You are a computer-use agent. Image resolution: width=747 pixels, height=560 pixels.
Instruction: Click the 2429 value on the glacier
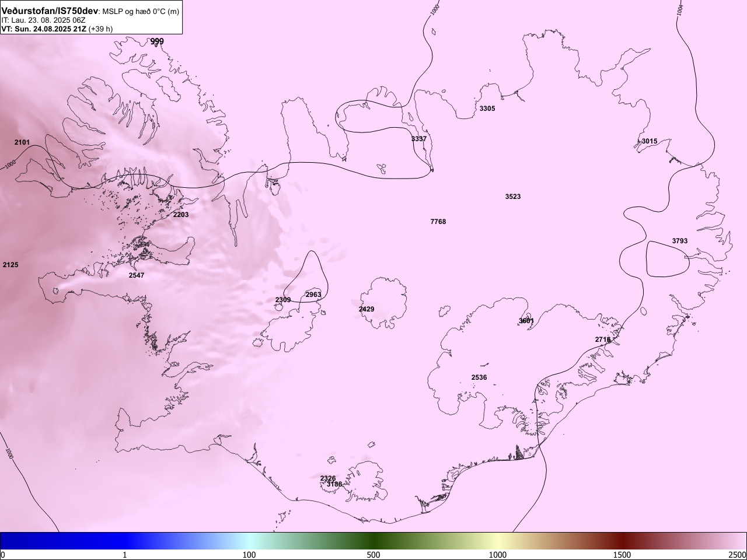[x=366, y=309]
